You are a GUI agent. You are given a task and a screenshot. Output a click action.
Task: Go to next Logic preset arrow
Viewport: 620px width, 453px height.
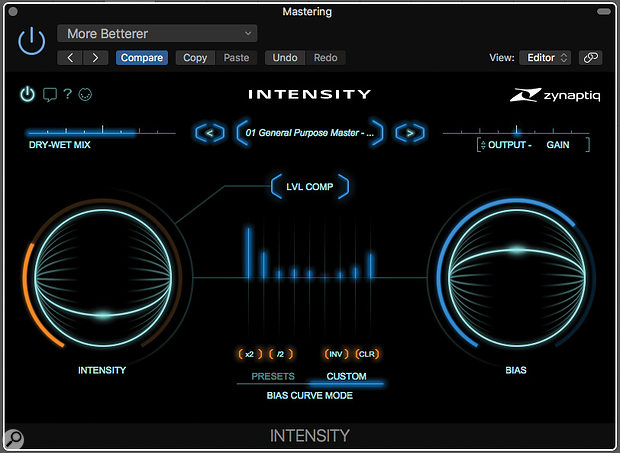95,58
